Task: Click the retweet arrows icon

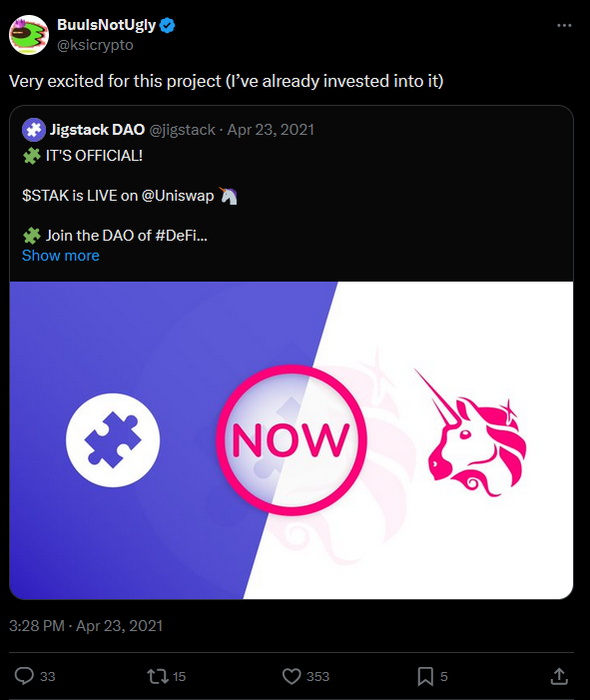Action: coord(158,676)
